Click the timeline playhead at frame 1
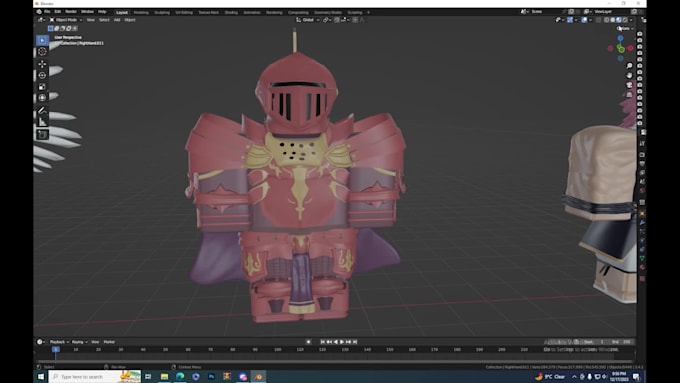This screenshot has width=680, height=383. click(x=56, y=349)
